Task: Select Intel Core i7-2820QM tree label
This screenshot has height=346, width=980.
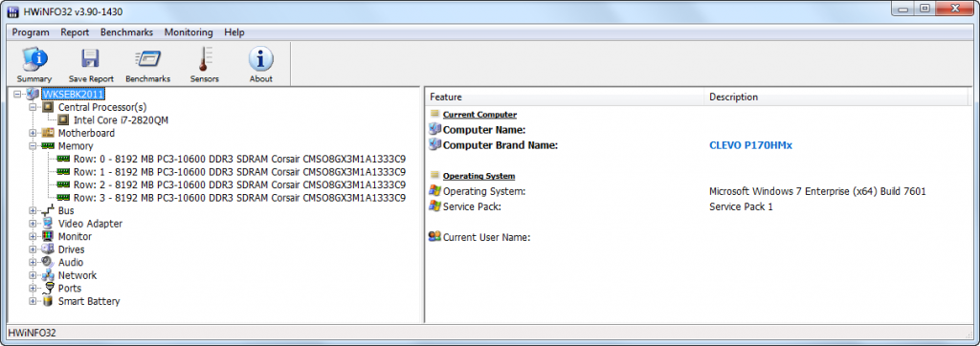Action: point(121,119)
